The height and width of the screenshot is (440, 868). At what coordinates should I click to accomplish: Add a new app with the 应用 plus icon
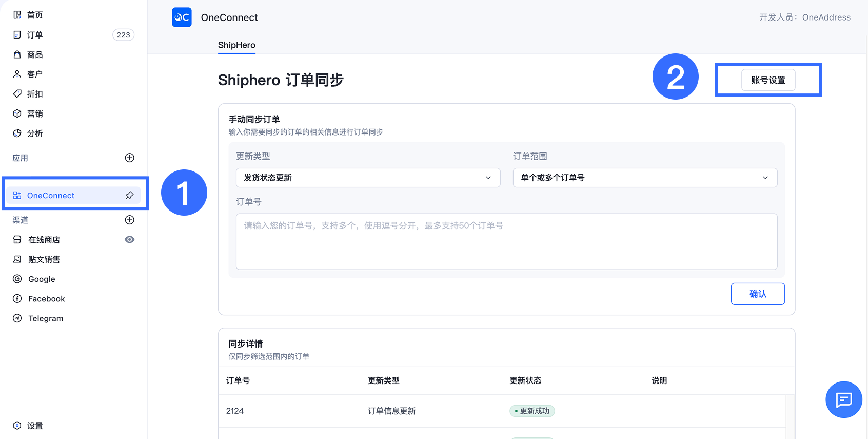(130, 158)
